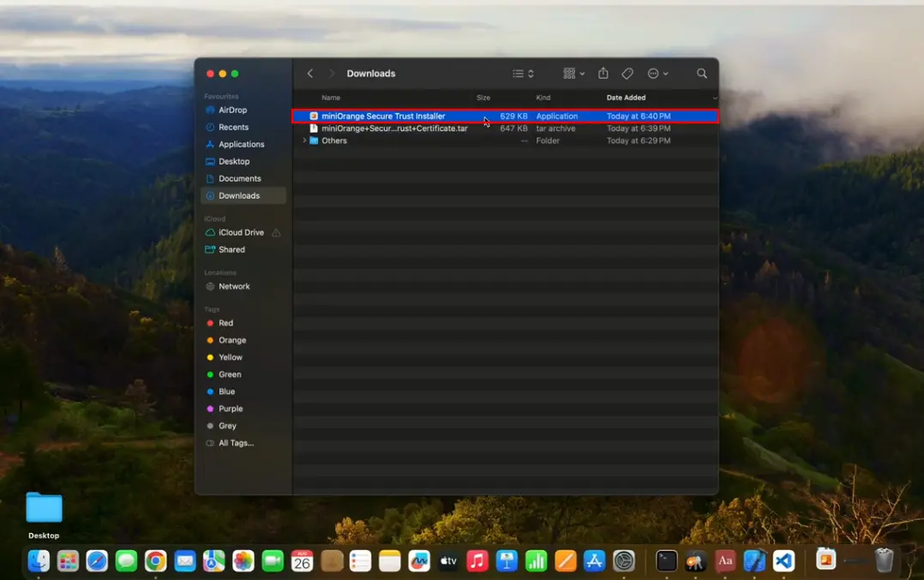
Task: Click the Share icon in the toolbar
Action: [603, 74]
